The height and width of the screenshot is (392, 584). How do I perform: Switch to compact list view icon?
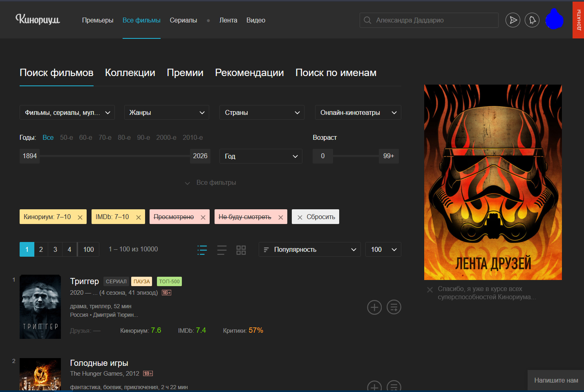click(x=222, y=250)
